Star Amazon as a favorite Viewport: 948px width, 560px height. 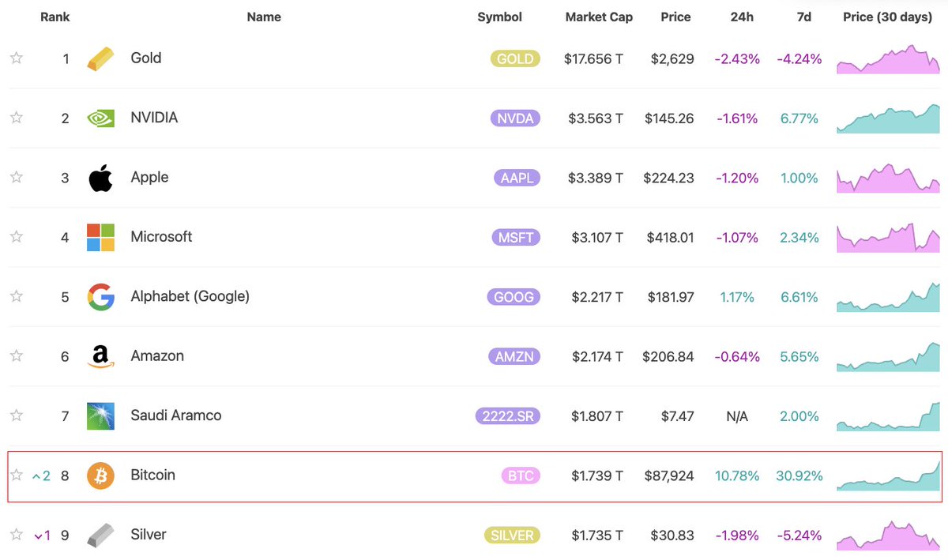16,356
